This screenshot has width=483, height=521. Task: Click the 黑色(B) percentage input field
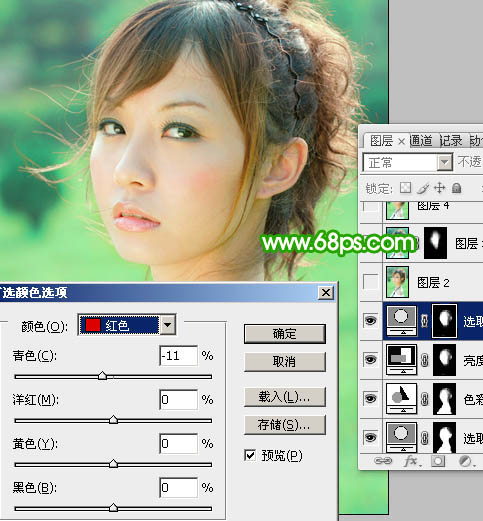178,488
